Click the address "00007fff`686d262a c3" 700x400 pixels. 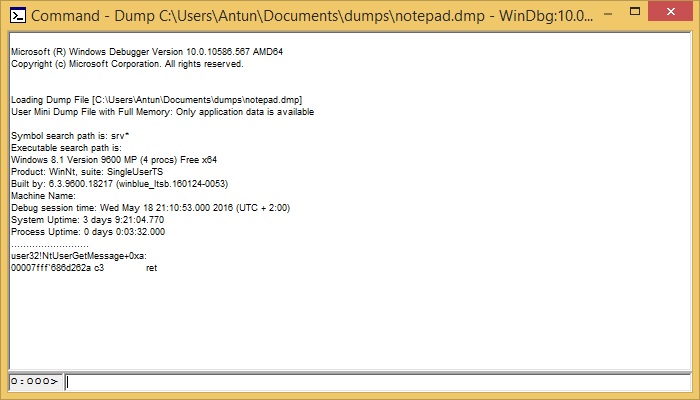[57, 268]
